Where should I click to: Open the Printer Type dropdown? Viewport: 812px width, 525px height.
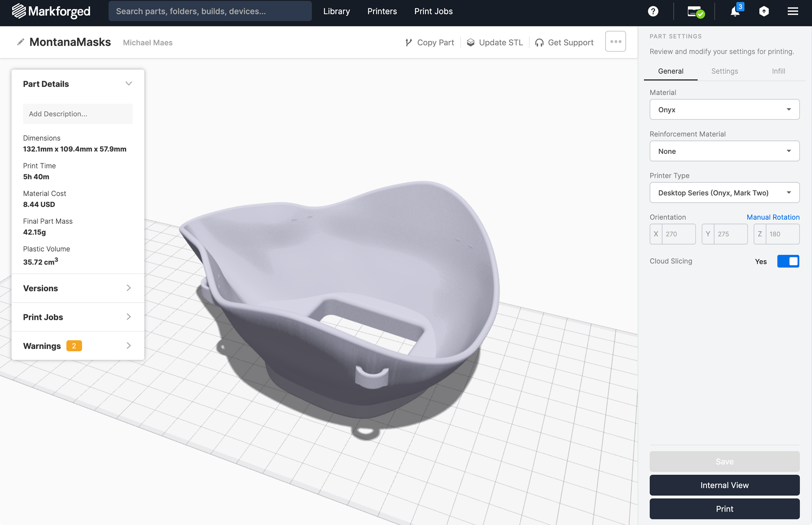point(724,193)
